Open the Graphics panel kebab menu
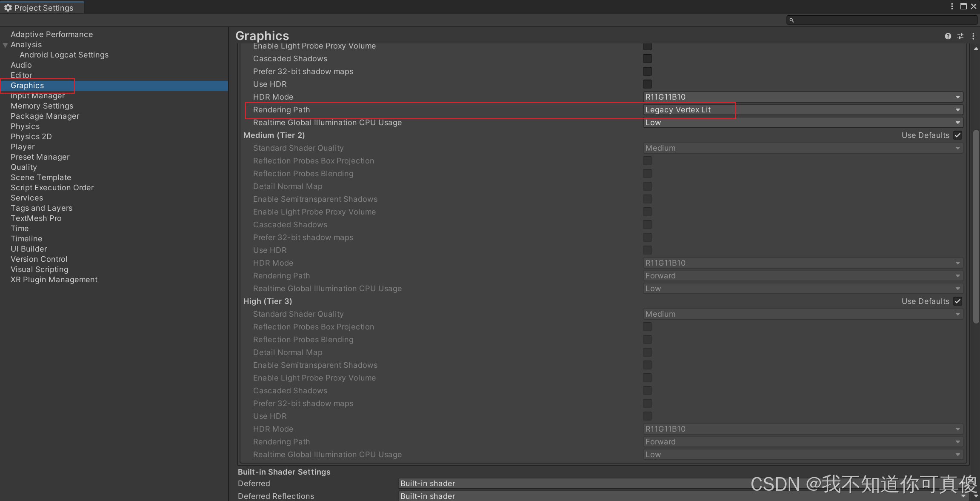 (x=973, y=36)
